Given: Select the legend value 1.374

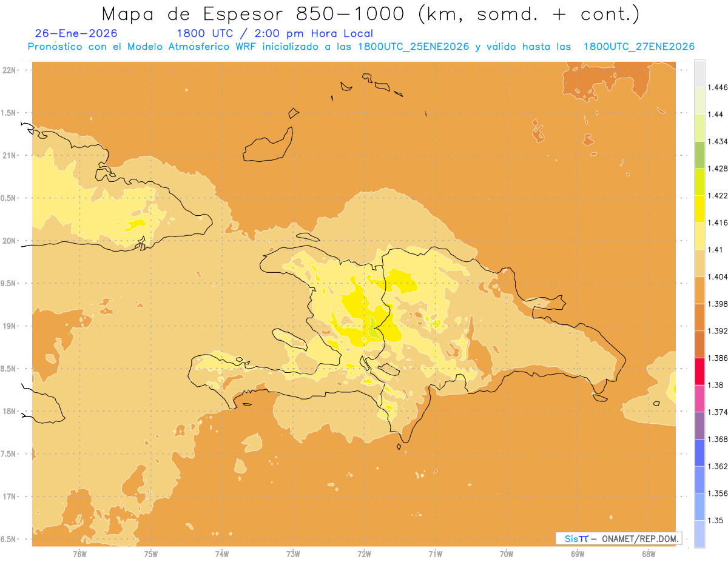Looking at the screenshot, I should [x=718, y=412].
